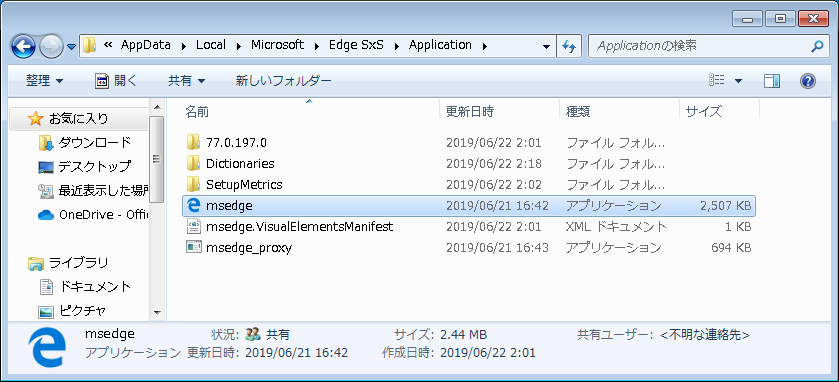The height and width of the screenshot is (382, 839).
Task: Click the ダウンロード folder icon
Action: pos(46,143)
